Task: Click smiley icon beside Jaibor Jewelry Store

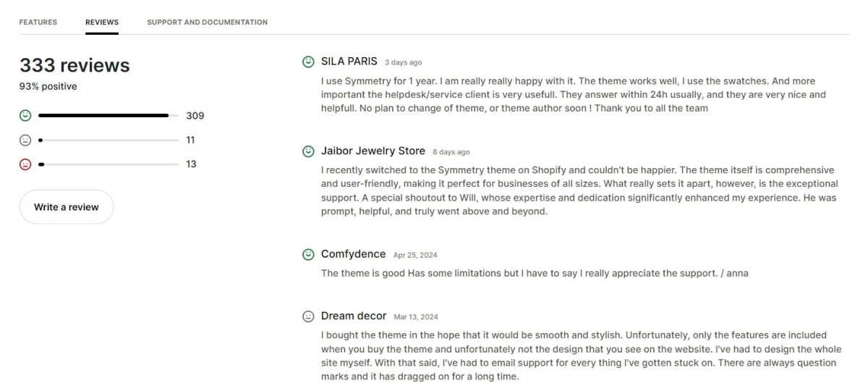Action: point(308,151)
